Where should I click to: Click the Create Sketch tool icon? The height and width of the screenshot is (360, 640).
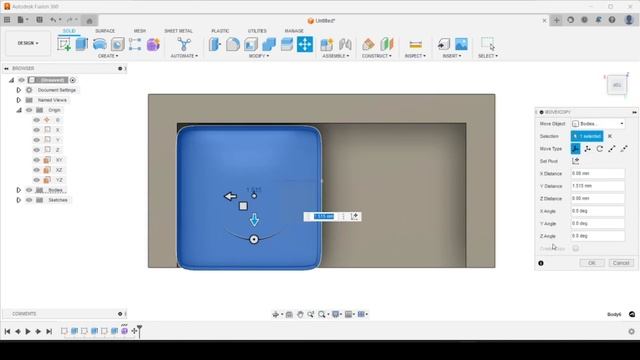pos(64,44)
